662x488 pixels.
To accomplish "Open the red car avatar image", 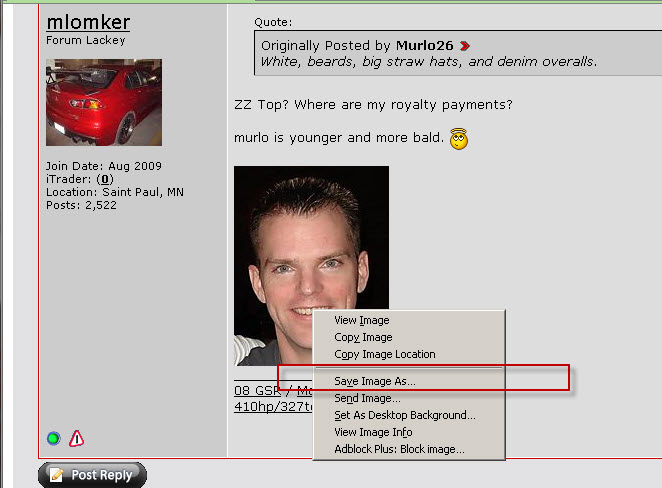I will point(104,103).
